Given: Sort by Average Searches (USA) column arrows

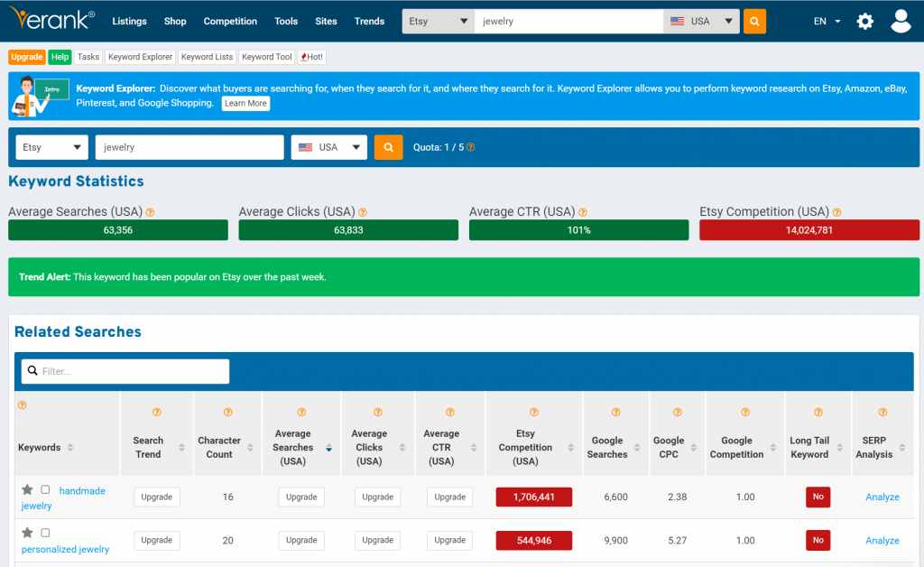Looking at the screenshot, I should point(328,447).
